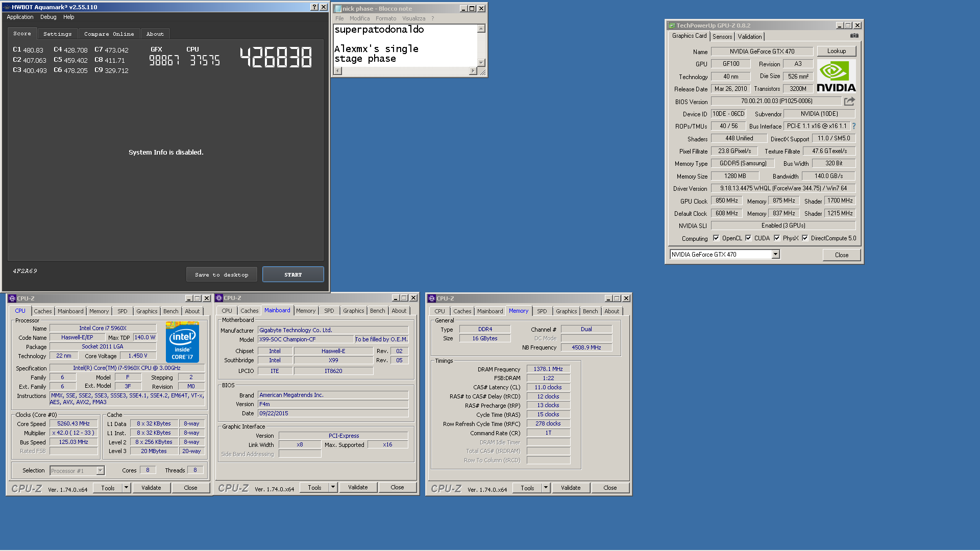This screenshot has width=980, height=551.
Task: Expand Tools dropdown arrow in CPU-Z Memory window
Action: coord(546,488)
